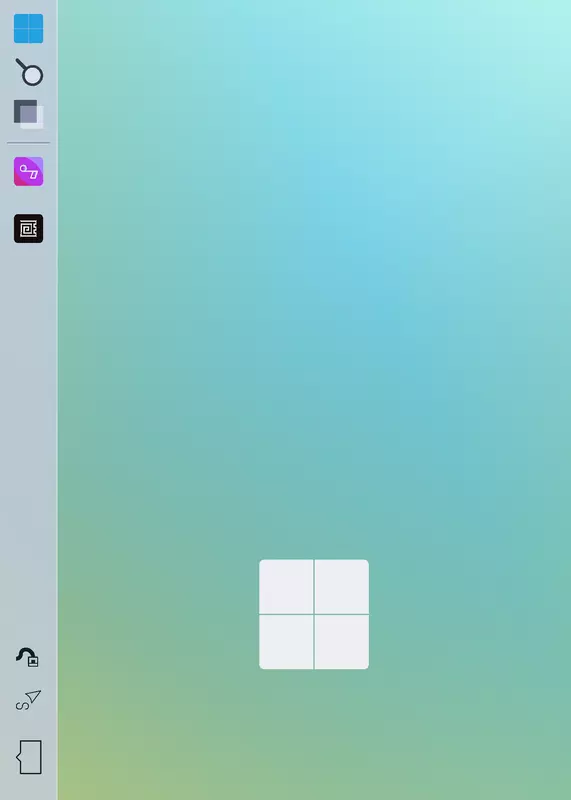This screenshot has height=800, width=571.
Task: Click the location arrow tray icon
Action: [x=29, y=700]
